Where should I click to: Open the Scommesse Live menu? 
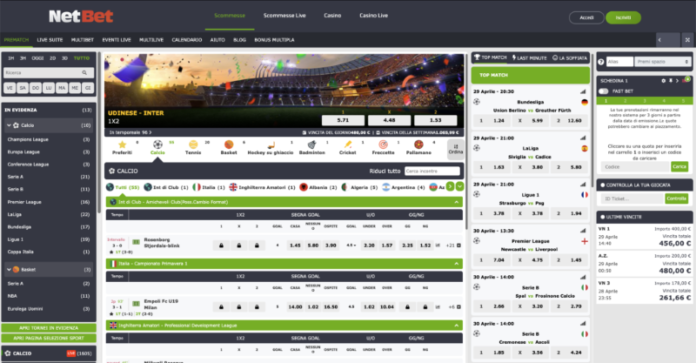pyautogui.click(x=285, y=16)
